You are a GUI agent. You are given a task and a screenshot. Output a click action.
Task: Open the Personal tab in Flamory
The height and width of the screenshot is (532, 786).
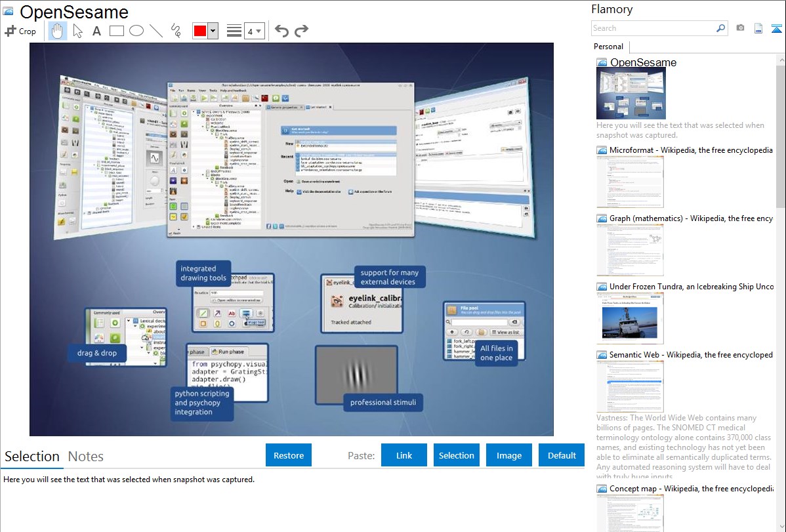[608, 47]
